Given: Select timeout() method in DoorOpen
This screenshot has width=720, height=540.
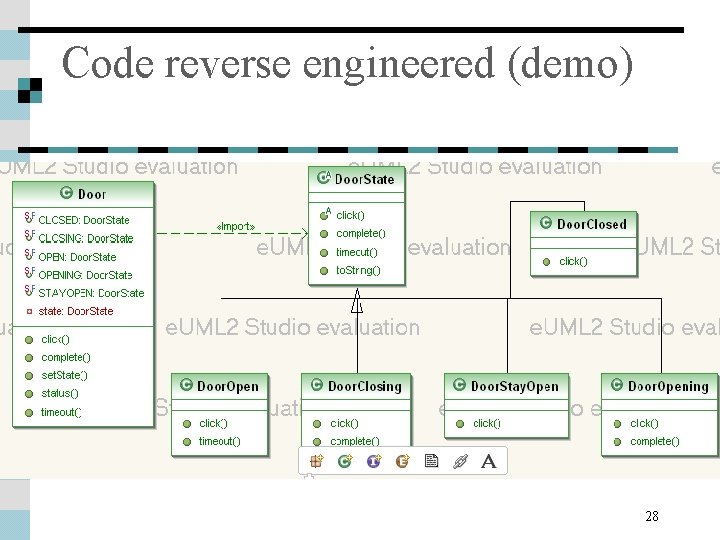Looking at the screenshot, I should (212, 441).
